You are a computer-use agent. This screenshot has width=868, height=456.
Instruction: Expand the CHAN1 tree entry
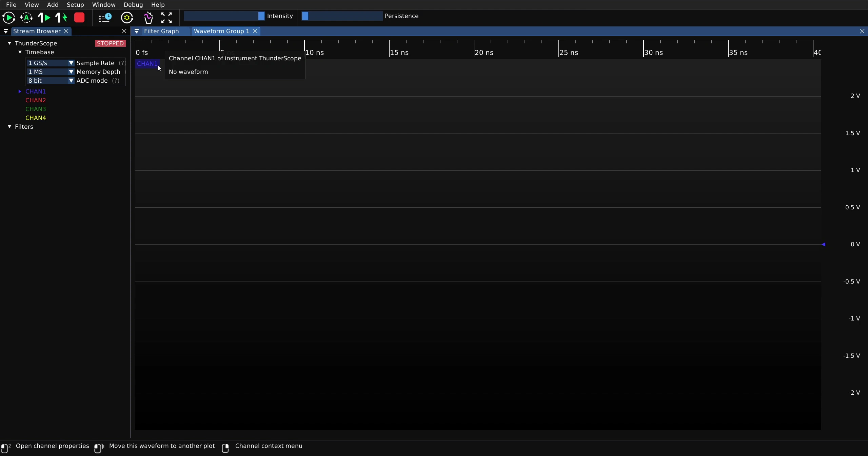click(x=20, y=91)
